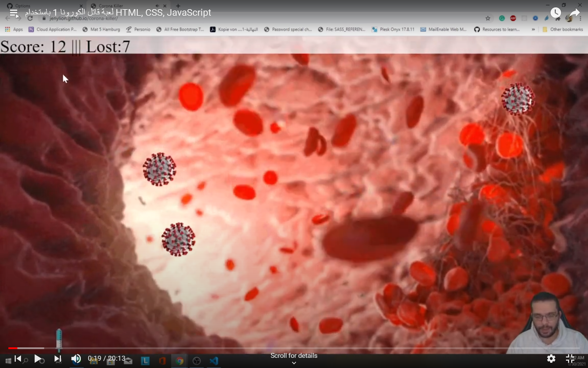Mute the video volume speaker
Screen dimensions: 588x368
[x=76, y=359]
